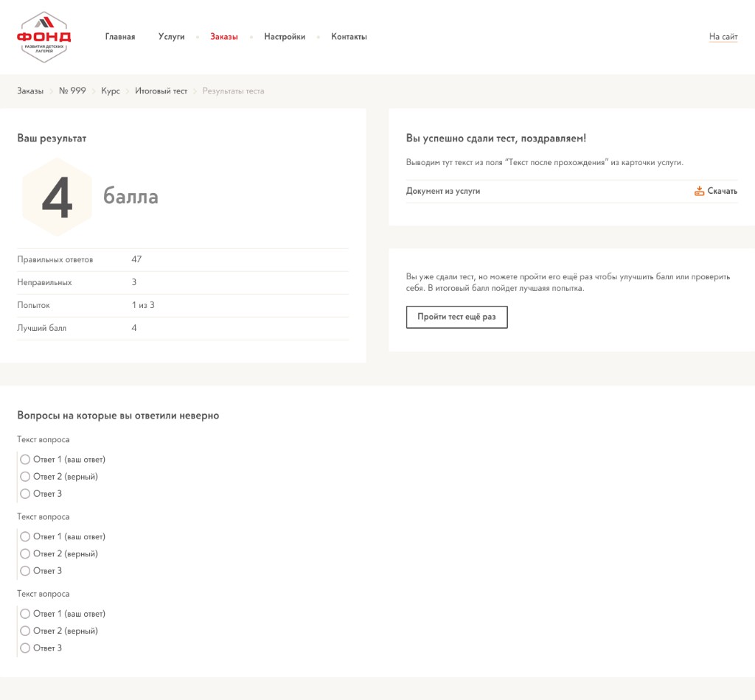This screenshot has height=700, width=755.
Task: Click the heading Вы успешно сдали тест, поздравляем!
Action: (x=496, y=139)
